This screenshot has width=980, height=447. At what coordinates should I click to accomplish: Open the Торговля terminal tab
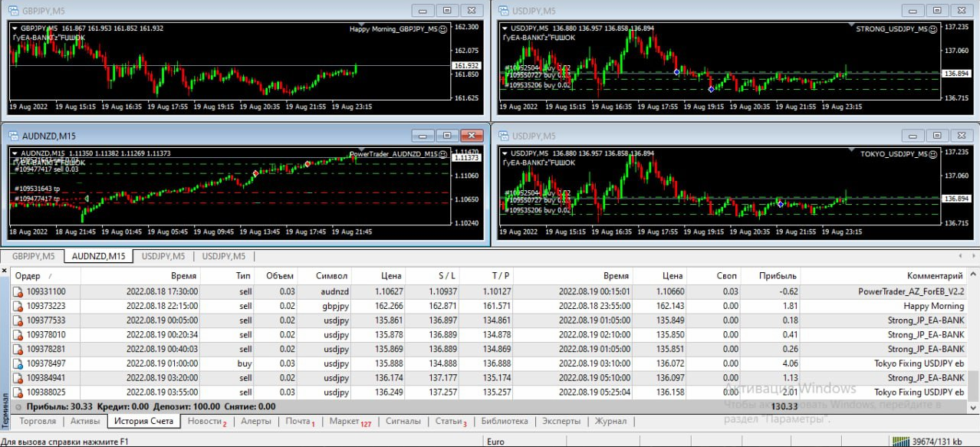38,421
